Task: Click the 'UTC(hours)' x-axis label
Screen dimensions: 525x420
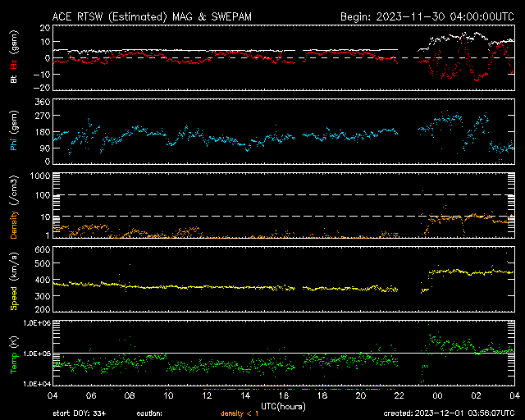Action: (x=283, y=407)
